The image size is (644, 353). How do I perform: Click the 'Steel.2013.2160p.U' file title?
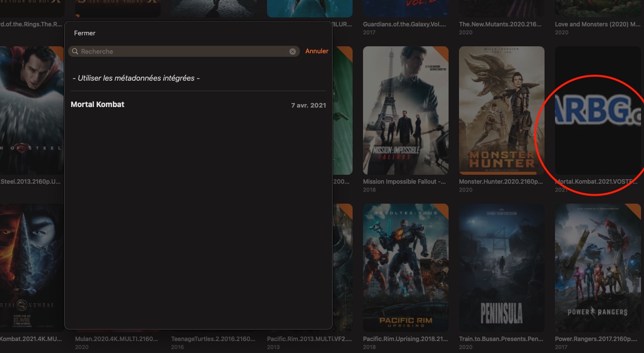(31, 182)
